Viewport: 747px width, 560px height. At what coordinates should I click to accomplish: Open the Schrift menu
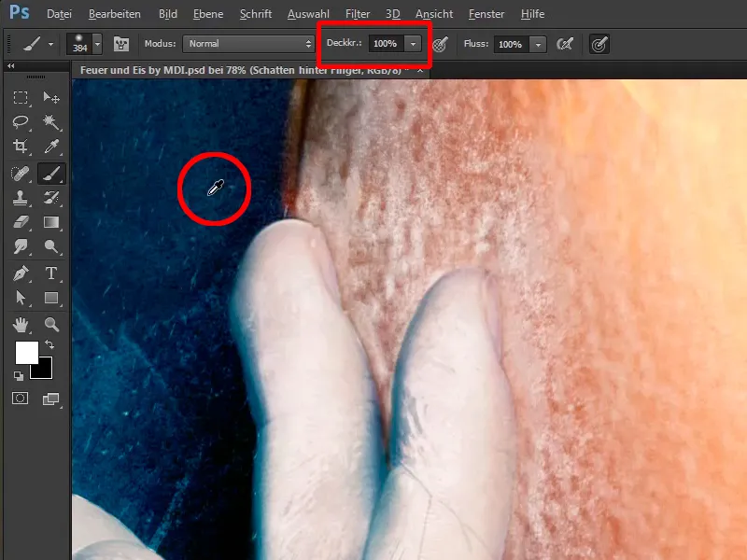256,14
